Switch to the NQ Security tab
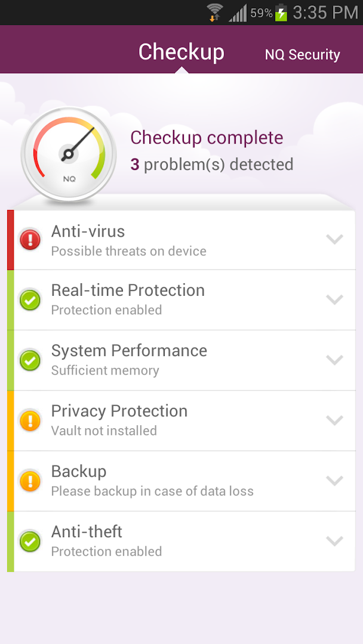 302,55
